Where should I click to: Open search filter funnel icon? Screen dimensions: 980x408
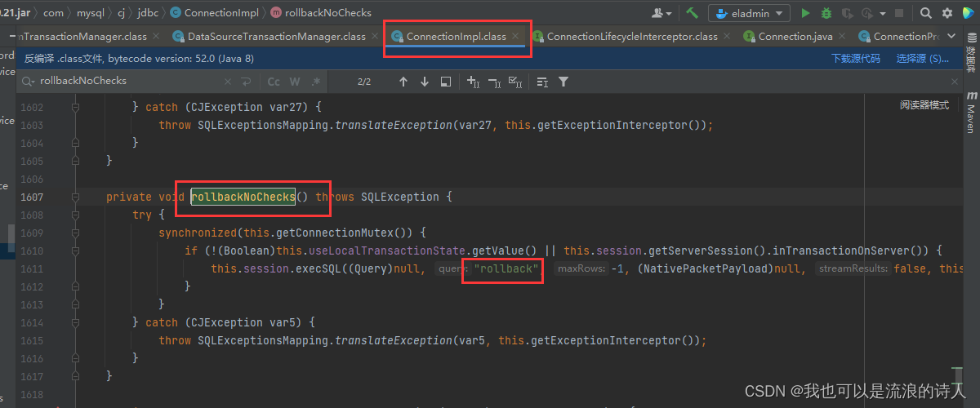click(563, 82)
